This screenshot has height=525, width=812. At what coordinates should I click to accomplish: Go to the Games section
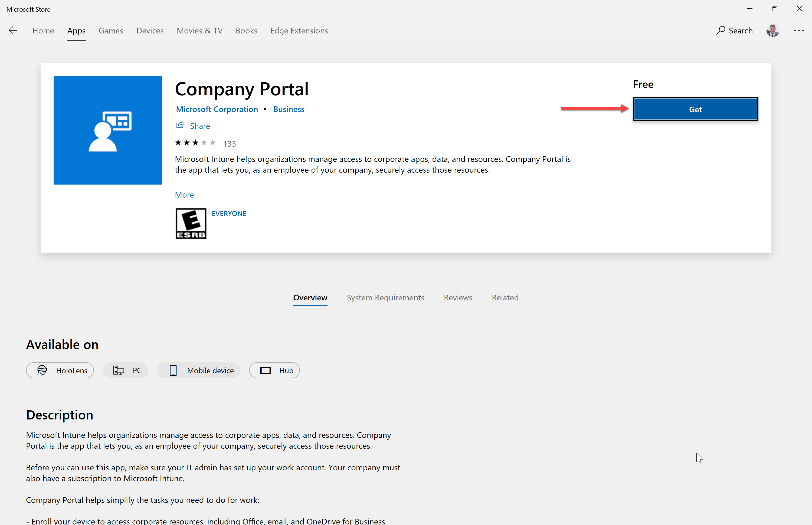click(111, 31)
